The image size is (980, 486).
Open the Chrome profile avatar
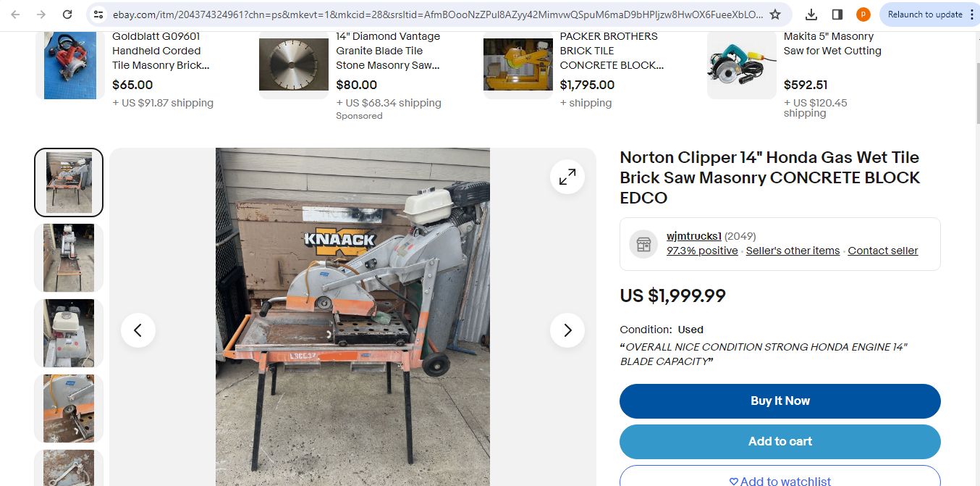863,14
